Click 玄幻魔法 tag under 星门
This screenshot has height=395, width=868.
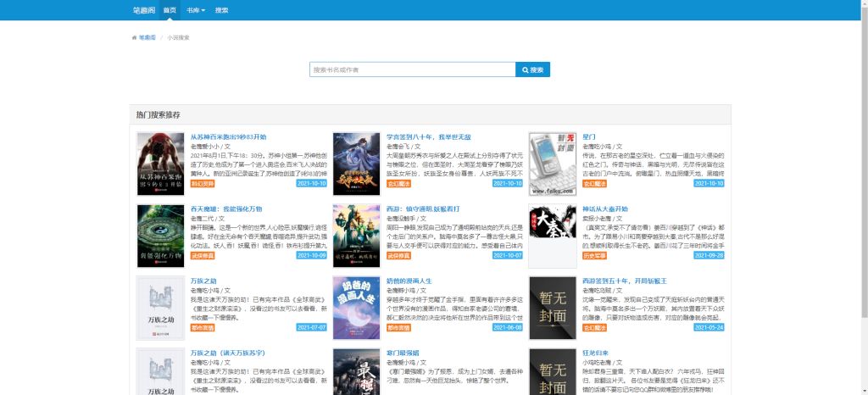594,183
